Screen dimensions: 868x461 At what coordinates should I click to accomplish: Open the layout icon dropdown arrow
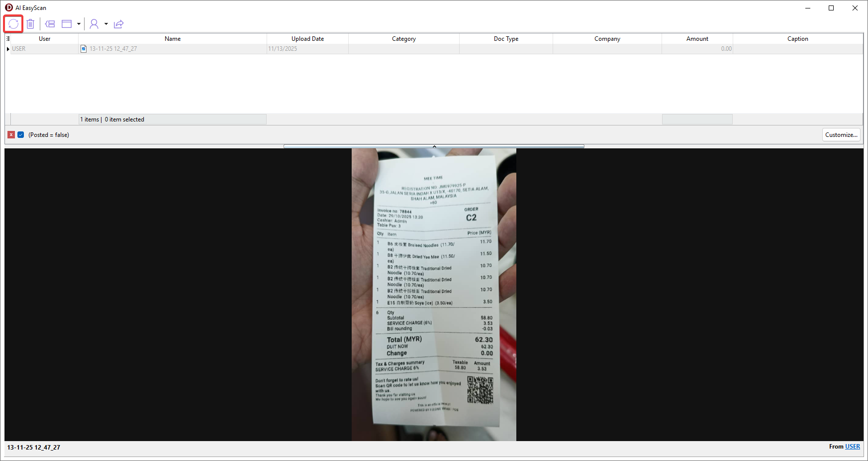[x=79, y=24]
